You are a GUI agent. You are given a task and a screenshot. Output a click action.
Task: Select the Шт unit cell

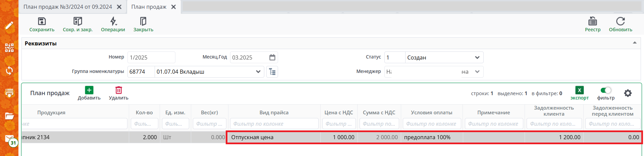175,137
